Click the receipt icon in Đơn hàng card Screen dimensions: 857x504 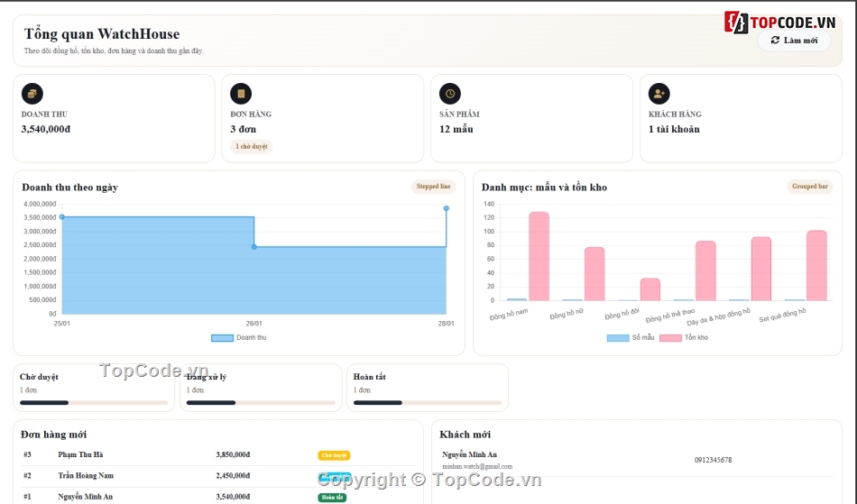241,94
